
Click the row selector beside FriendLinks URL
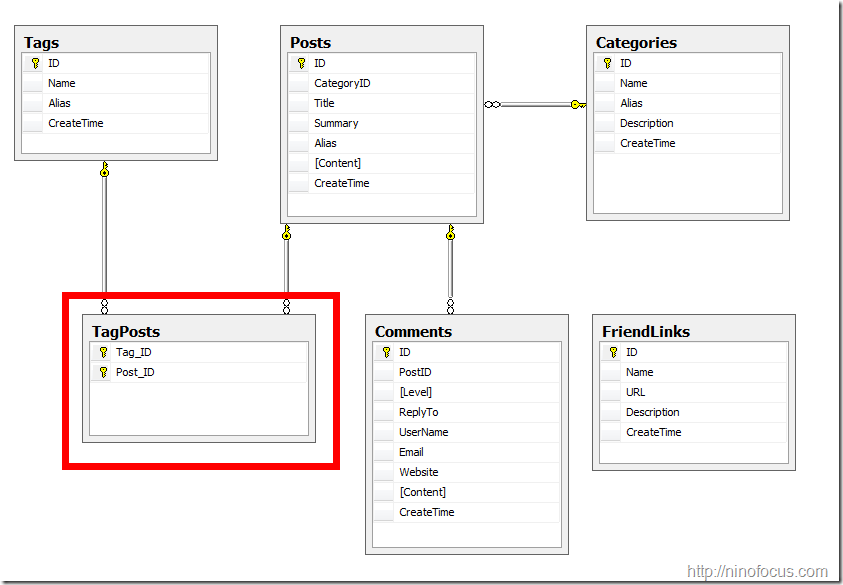(611, 392)
